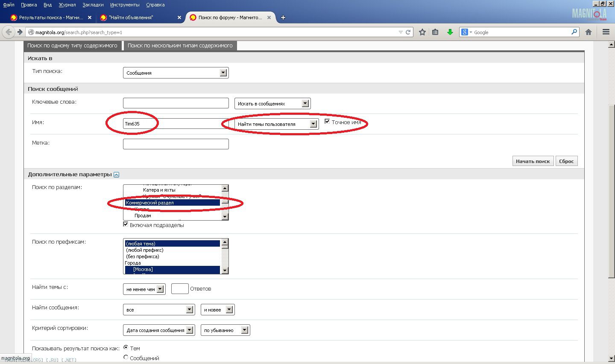This screenshot has height=364, width=615.
Task: Bookmark this page with the star icon
Action: point(422,32)
